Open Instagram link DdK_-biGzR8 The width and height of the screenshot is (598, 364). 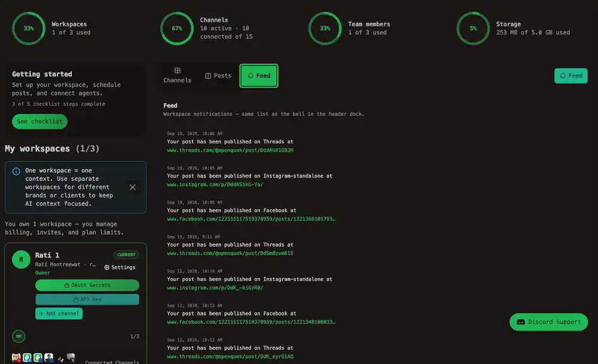point(215,287)
